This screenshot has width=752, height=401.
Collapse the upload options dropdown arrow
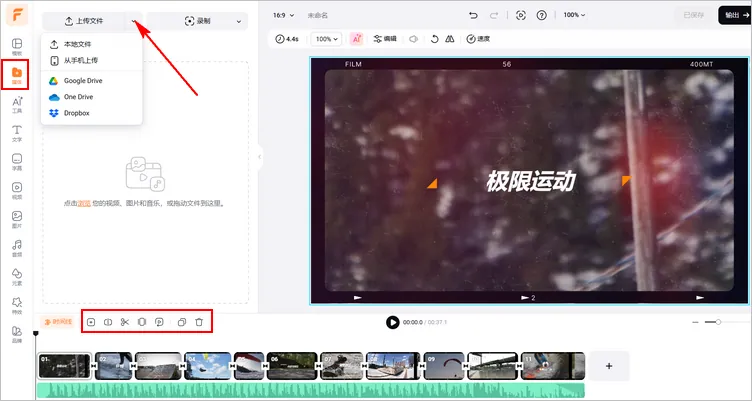pyautogui.click(x=134, y=21)
